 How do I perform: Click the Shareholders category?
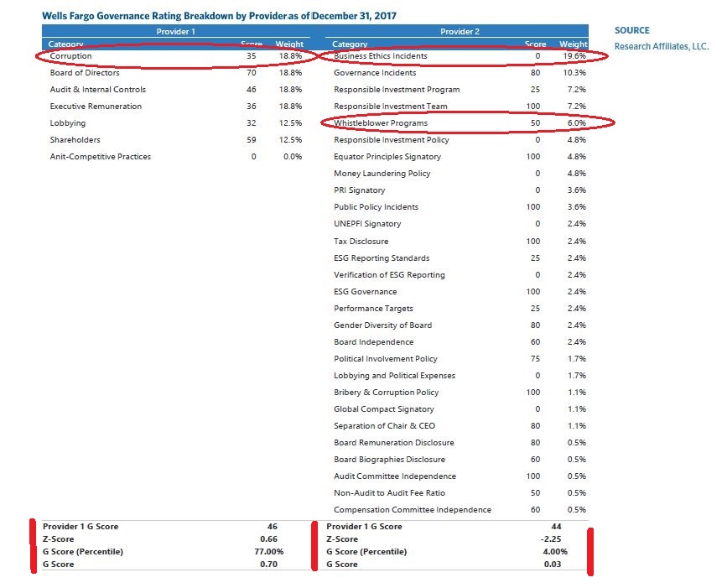point(75,140)
